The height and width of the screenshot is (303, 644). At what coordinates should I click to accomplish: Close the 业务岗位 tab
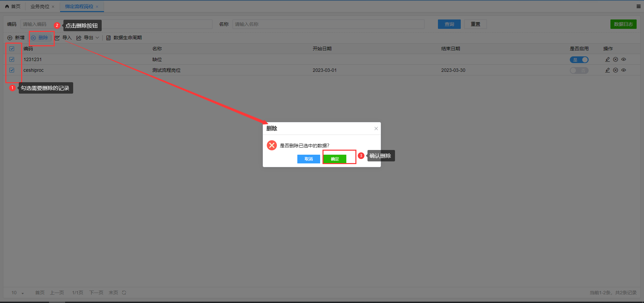point(53,7)
